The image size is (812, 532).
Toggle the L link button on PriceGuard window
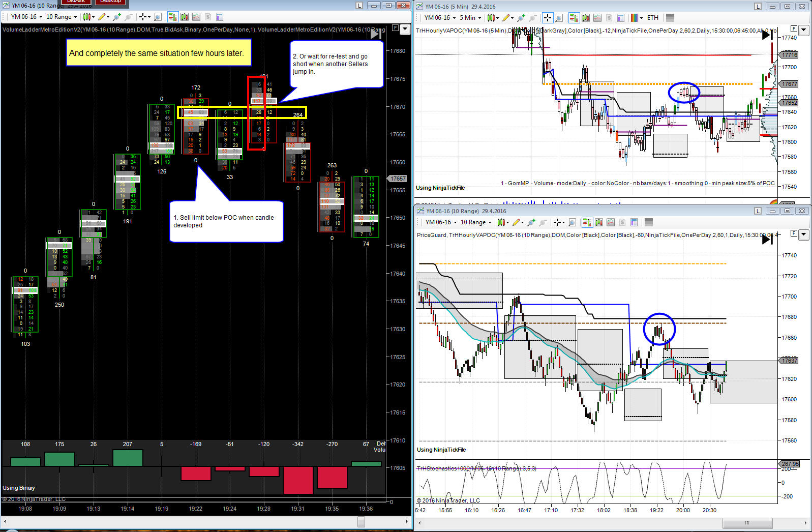click(758, 211)
